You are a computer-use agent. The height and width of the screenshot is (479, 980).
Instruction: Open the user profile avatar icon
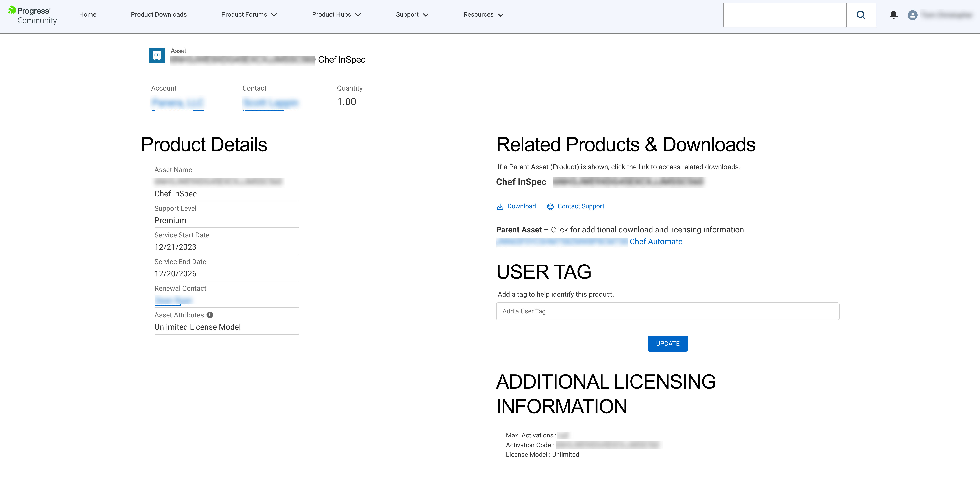(x=912, y=15)
